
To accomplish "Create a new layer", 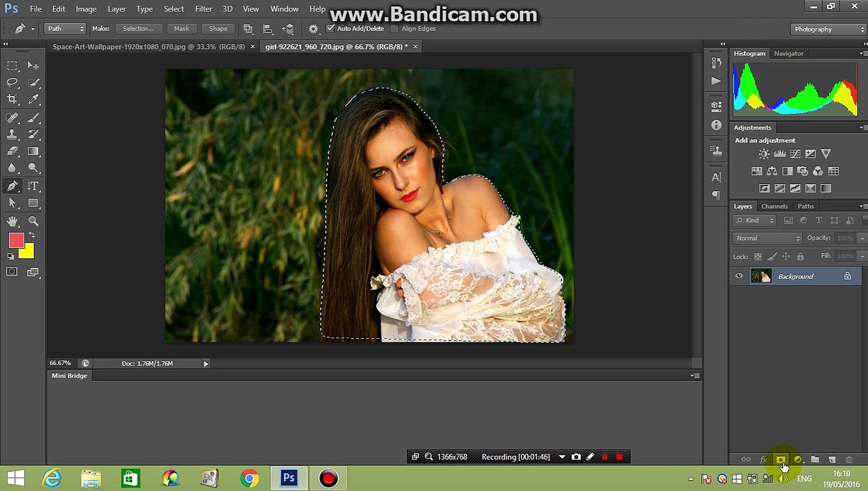I will [832, 460].
